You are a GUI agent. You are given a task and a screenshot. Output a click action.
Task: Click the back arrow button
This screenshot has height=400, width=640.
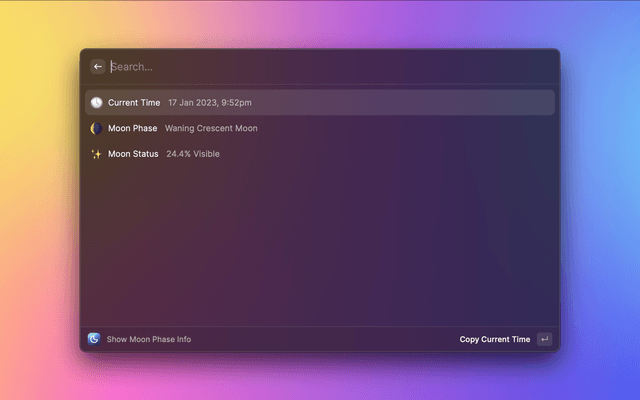[98, 67]
